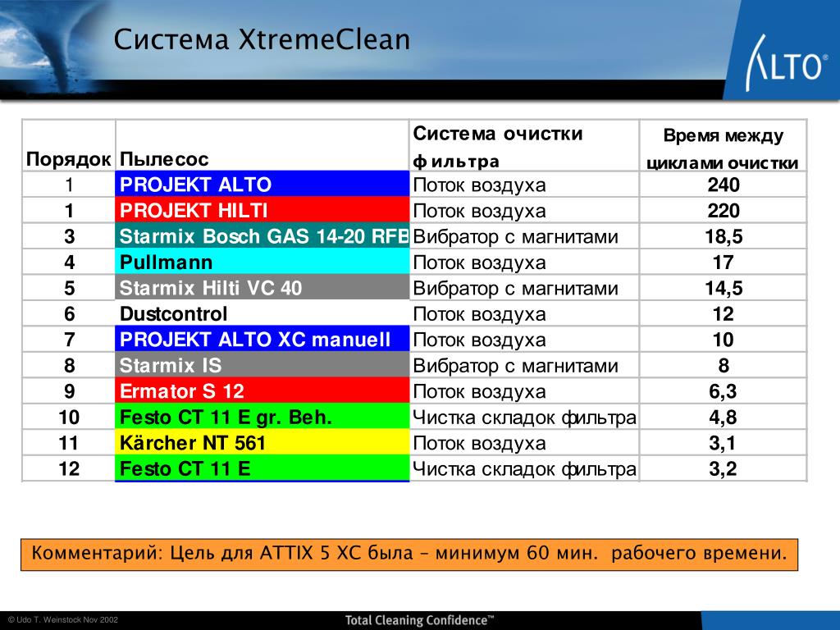Click 'Вибратор с магнитами' in the Starmix Bosch row
Image resolution: width=840 pixels, height=630 pixels.
click(515, 237)
